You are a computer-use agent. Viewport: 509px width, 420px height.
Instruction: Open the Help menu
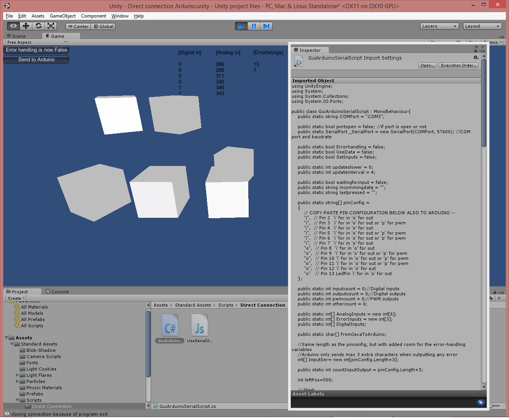click(x=139, y=16)
